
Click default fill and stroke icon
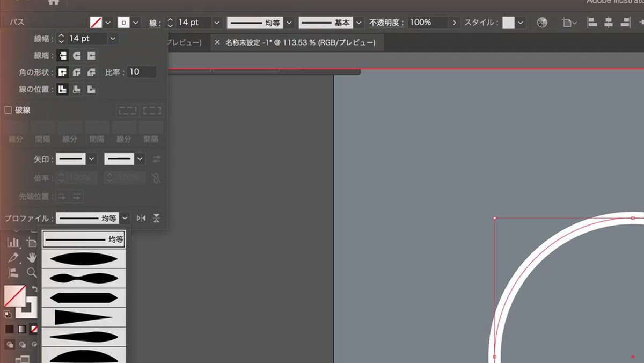point(8,315)
